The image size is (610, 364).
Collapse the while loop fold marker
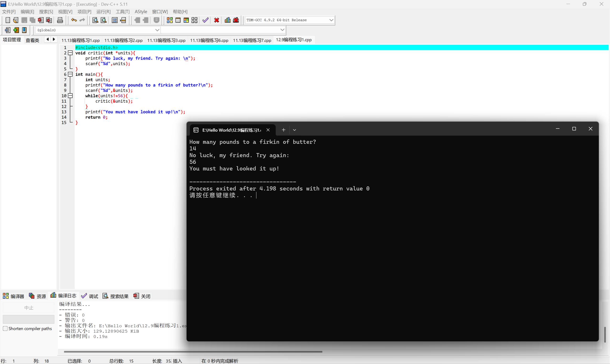(71, 96)
